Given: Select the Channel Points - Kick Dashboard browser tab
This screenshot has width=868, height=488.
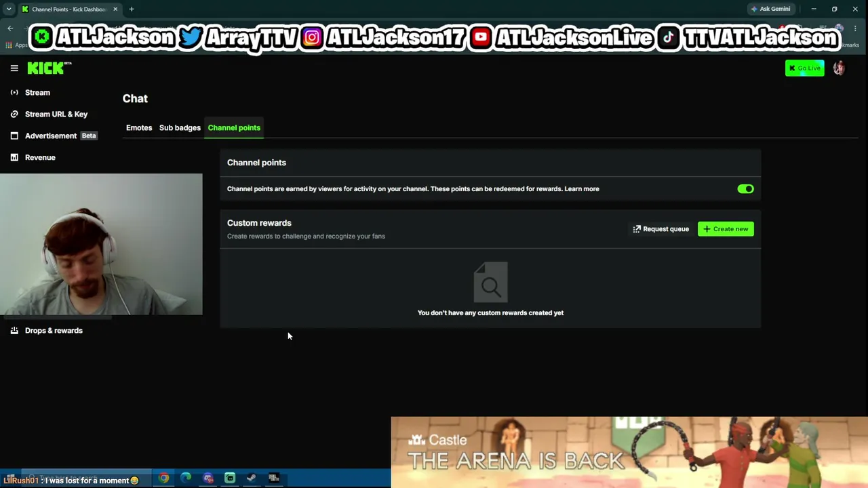Looking at the screenshot, I should pos(69,9).
